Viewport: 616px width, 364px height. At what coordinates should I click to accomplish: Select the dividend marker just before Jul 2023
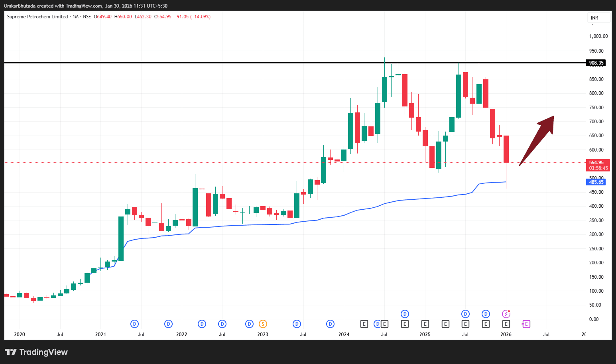tap(297, 324)
